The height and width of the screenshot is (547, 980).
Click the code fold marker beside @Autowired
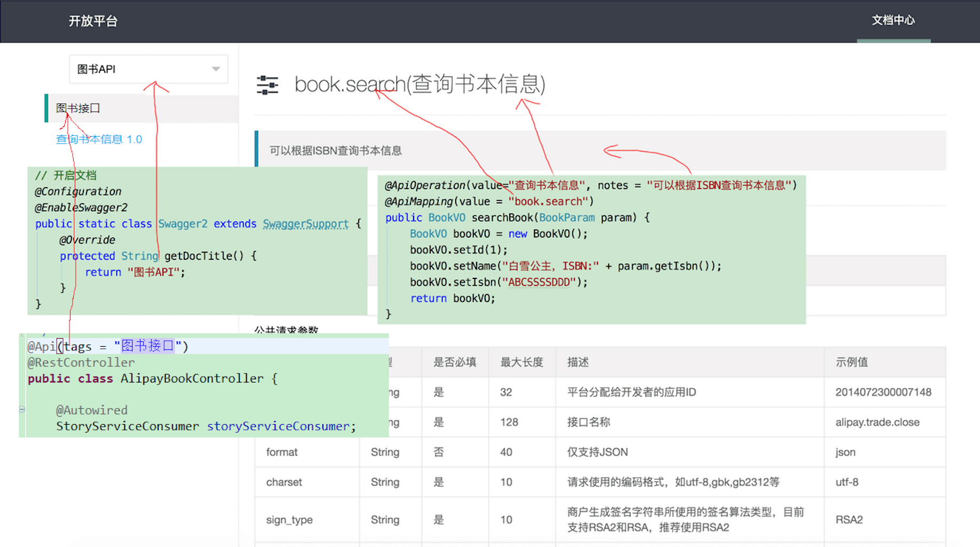[22, 410]
